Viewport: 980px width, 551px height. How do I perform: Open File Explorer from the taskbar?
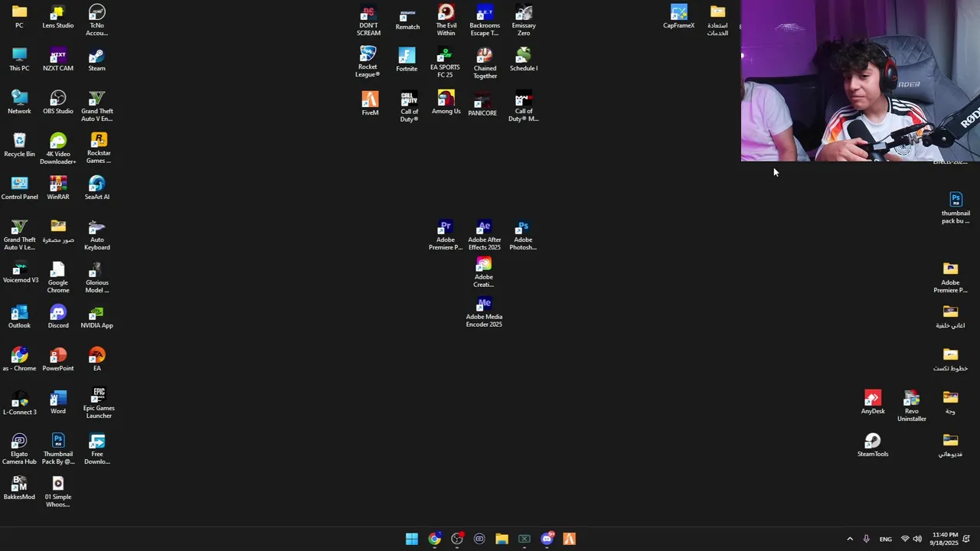(x=501, y=539)
